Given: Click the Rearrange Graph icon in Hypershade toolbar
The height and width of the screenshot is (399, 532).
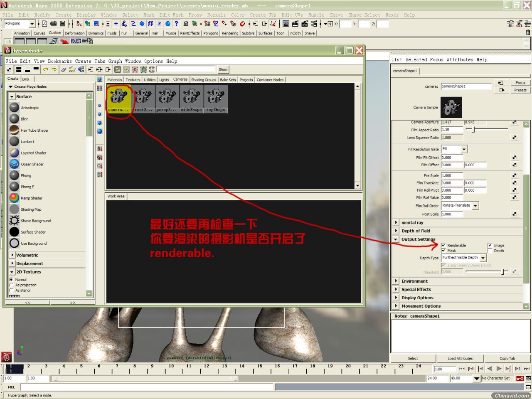Looking at the screenshot, I should click(x=72, y=69).
